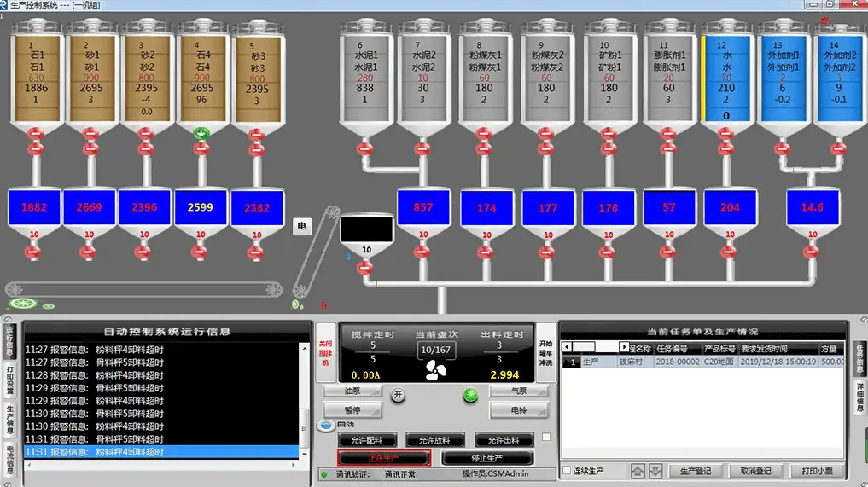Toggle the 自动 mode radio button
Viewport: 868px width, 487px height.
[x=326, y=425]
